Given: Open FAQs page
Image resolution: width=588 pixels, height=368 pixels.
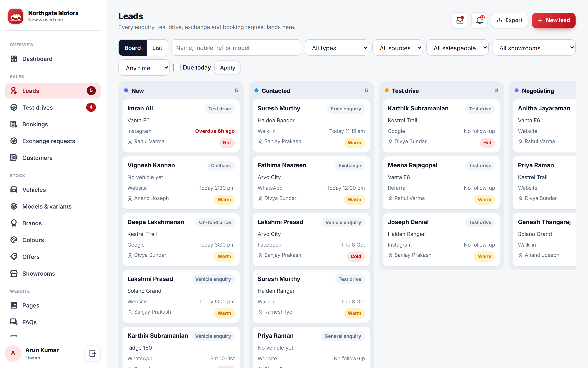Looking at the screenshot, I should click(x=53, y=322).
